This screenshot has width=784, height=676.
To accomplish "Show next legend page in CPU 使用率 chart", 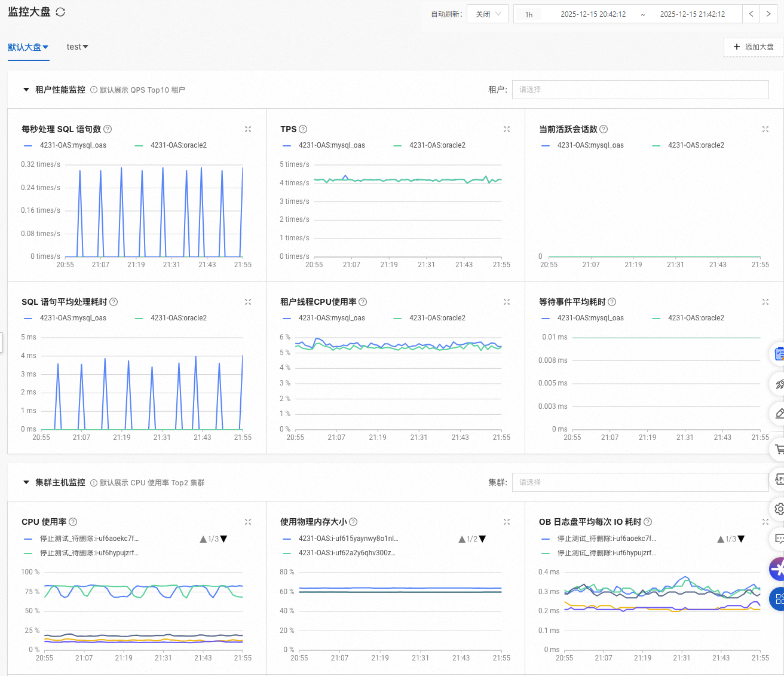I will point(224,539).
